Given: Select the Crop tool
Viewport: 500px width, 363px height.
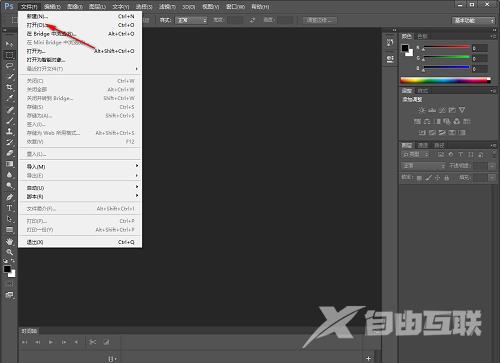Looking at the screenshot, I should (9, 87).
